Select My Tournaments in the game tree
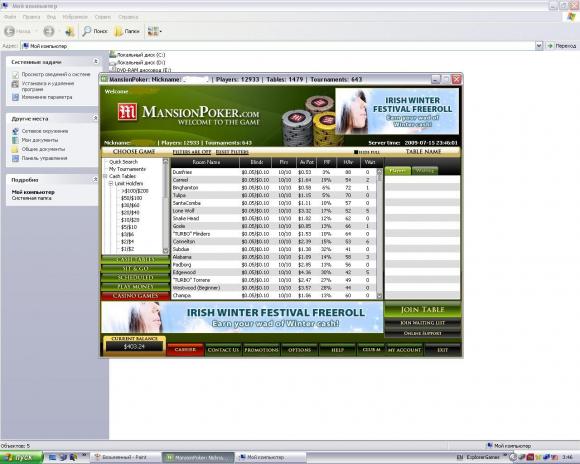 (x=127, y=169)
